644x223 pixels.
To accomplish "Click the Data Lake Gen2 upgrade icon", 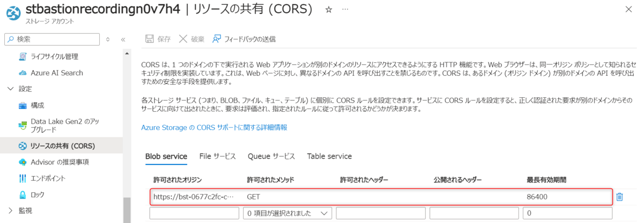I will pyautogui.click(x=23, y=125).
